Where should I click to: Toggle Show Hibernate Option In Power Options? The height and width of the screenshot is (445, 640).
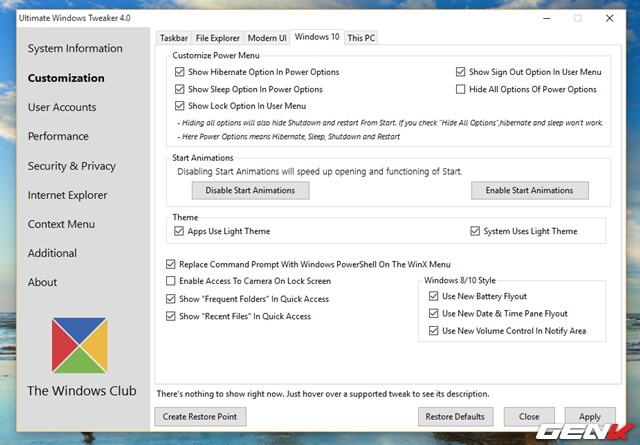(180, 72)
